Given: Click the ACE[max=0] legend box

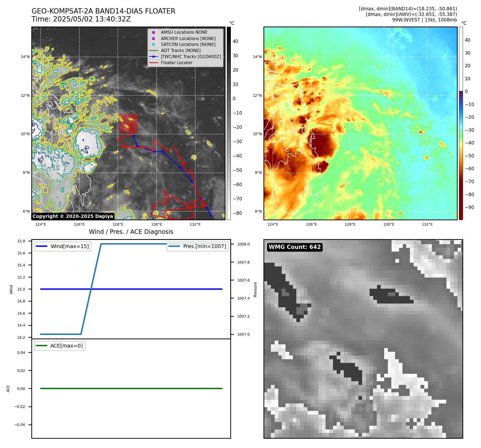Looking at the screenshot, I should (60, 346).
